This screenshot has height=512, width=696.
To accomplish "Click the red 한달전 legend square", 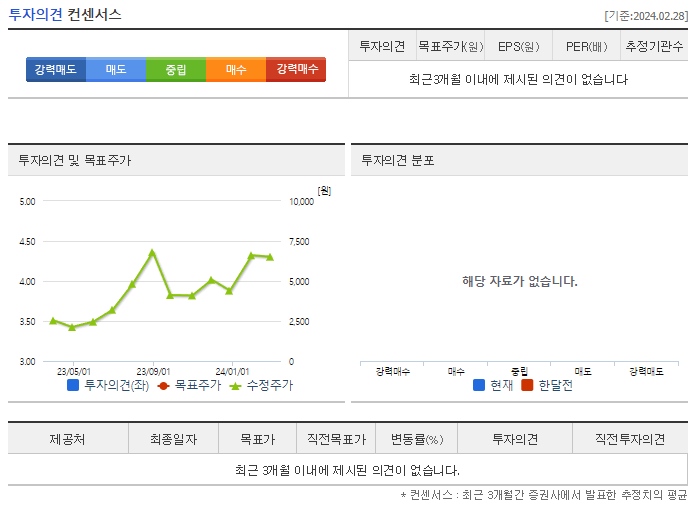I will [527, 385].
